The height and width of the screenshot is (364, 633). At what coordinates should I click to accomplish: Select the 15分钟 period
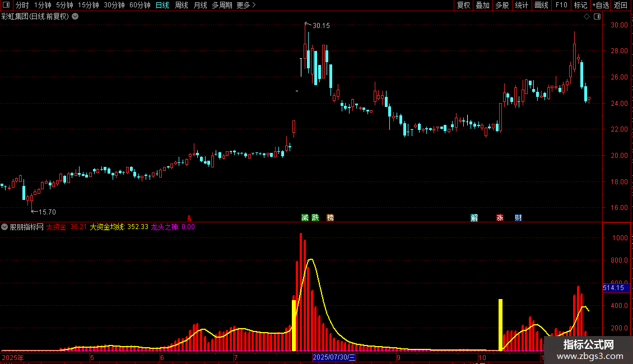89,5
